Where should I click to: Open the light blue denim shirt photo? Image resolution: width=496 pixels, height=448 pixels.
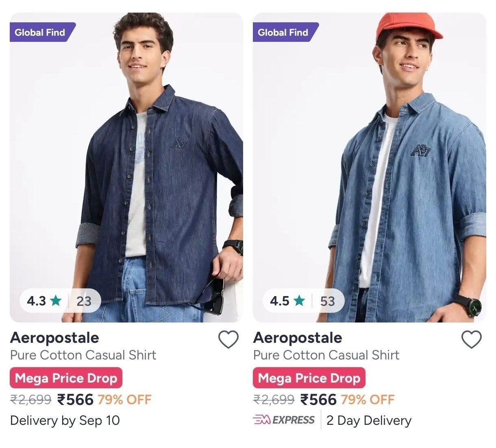(370, 167)
